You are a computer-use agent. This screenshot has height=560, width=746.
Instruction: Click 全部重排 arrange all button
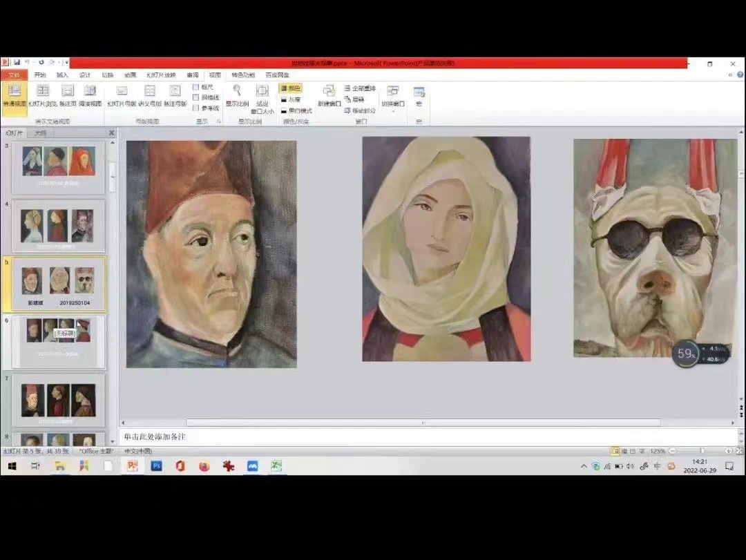click(360, 88)
